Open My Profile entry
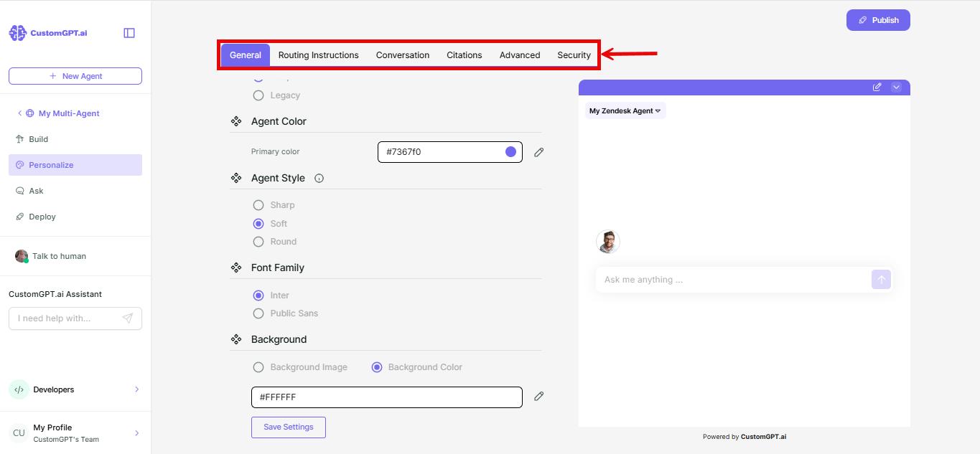This screenshot has height=454, width=980. [75, 433]
